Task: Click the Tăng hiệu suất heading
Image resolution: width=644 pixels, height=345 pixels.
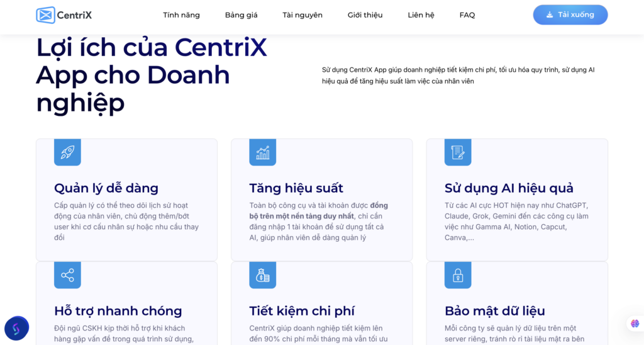Action: point(296,188)
